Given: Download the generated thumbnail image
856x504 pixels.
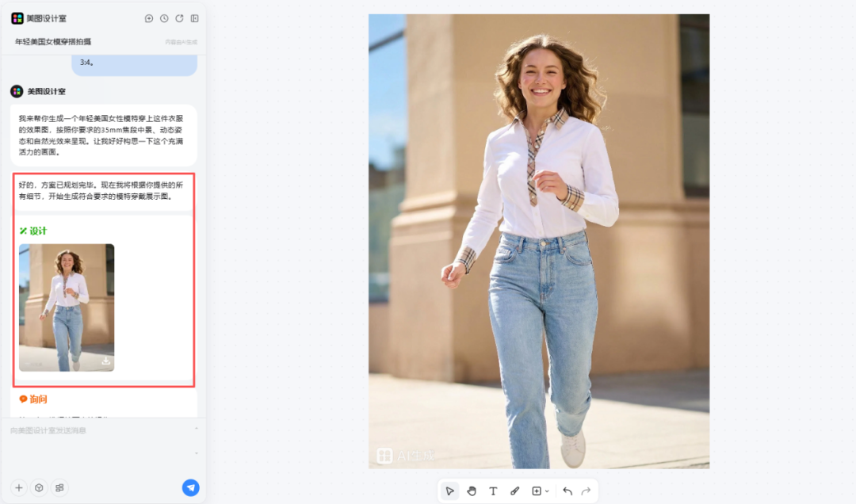Looking at the screenshot, I should tap(105, 361).
